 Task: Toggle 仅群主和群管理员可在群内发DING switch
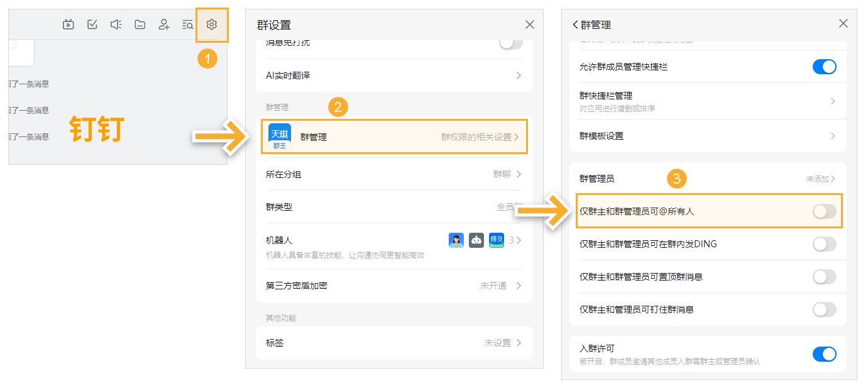(824, 244)
